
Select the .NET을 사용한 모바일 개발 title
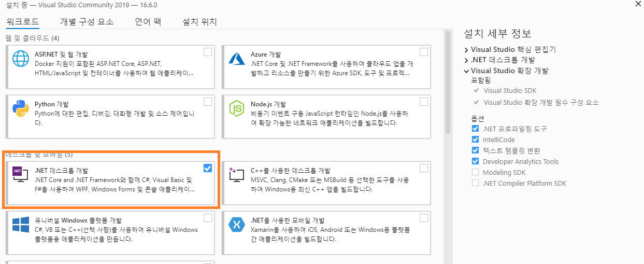point(288,220)
